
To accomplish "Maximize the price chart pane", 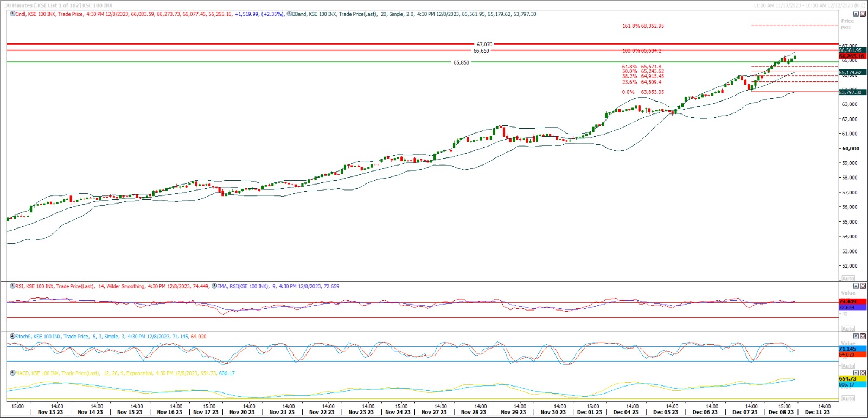I will pyautogui.click(x=856, y=14).
